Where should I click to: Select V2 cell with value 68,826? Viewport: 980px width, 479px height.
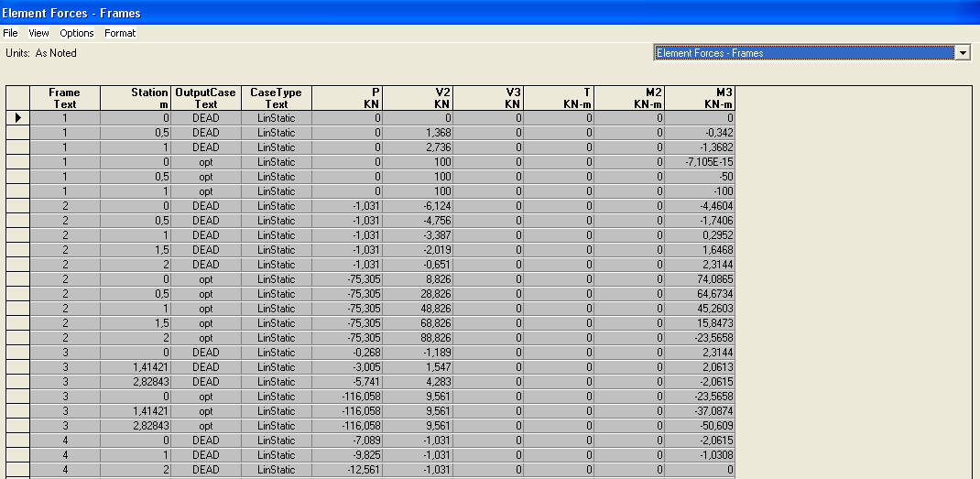pos(419,323)
